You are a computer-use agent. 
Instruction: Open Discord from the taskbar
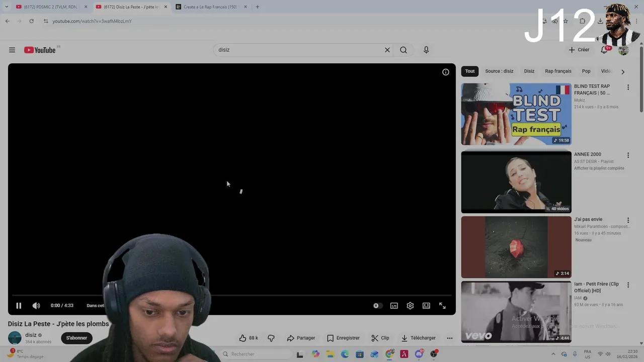419,354
